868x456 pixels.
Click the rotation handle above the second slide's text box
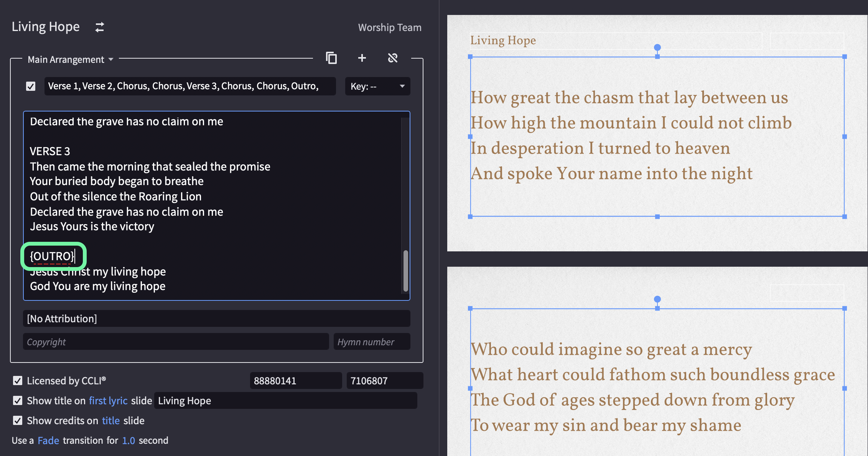click(x=657, y=299)
